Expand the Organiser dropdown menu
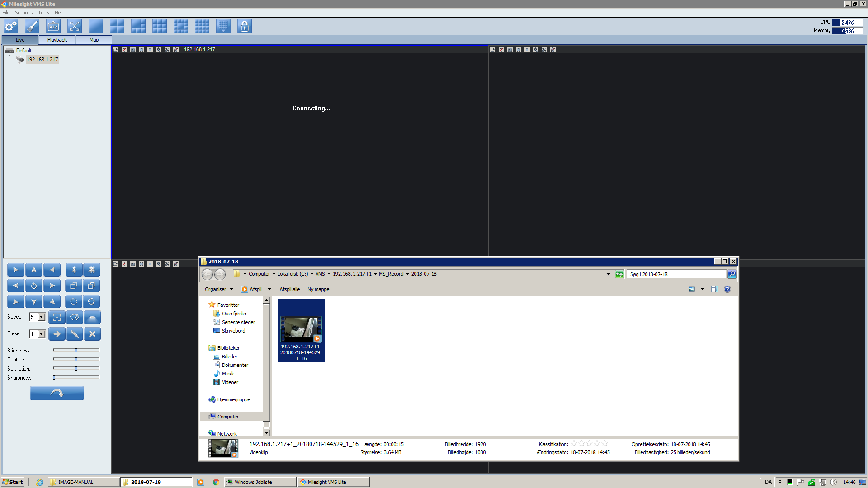868x488 pixels. 219,290
